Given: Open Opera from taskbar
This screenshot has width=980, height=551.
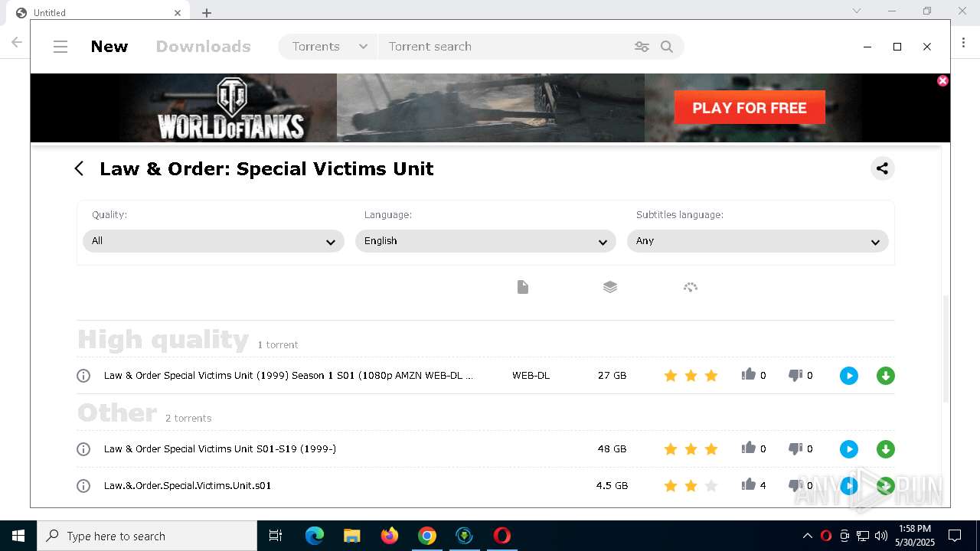Looking at the screenshot, I should pos(501,536).
